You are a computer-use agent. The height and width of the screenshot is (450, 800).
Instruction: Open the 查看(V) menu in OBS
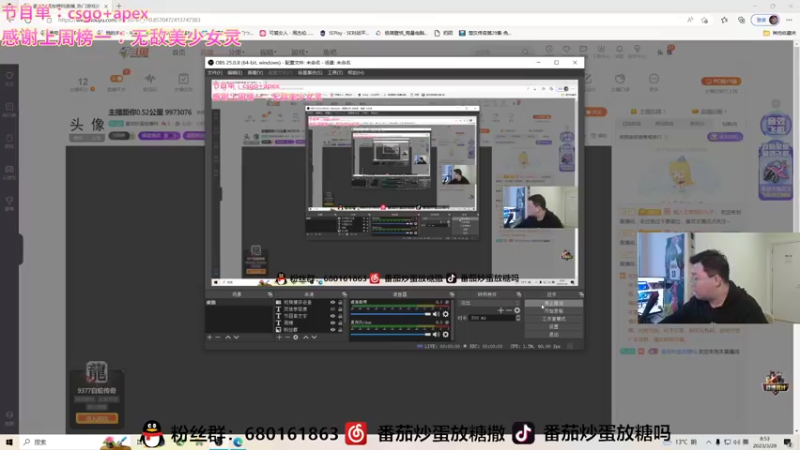tap(255, 73)
